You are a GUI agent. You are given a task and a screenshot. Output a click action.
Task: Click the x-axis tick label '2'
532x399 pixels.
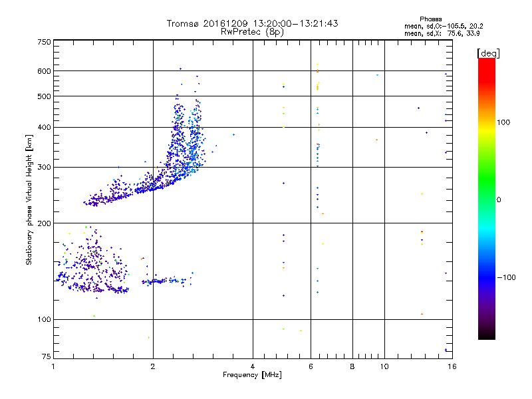coord(153,366)
